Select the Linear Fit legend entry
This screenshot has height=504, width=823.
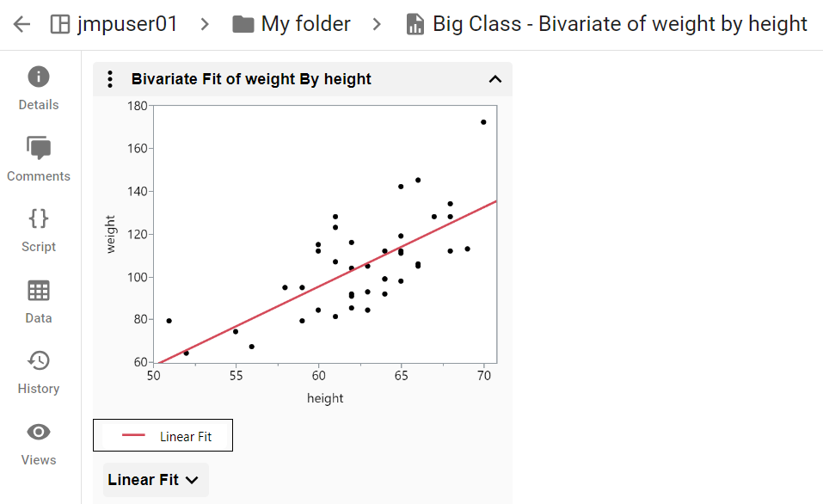point(185,437)
